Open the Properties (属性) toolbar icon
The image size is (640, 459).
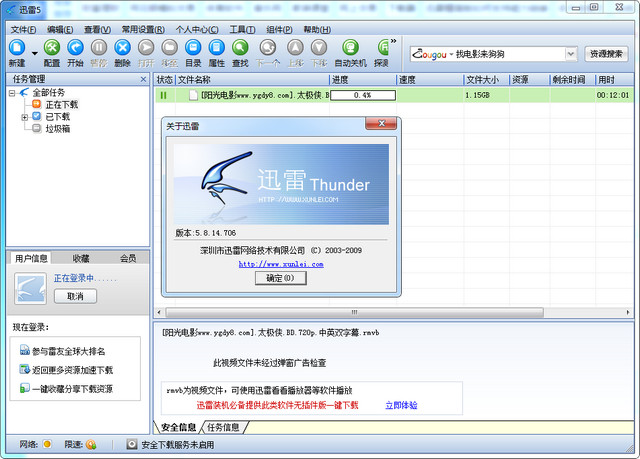217,48
